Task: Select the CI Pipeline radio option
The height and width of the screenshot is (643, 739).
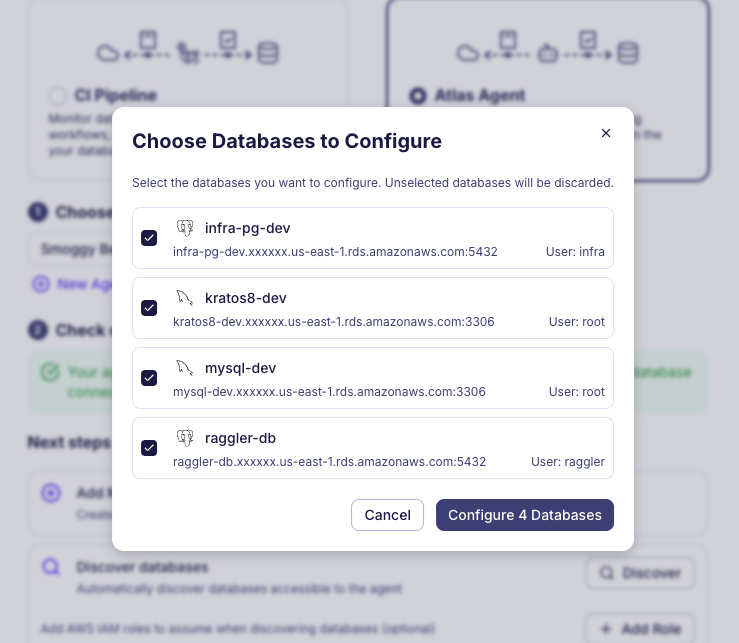Action: 57,96
